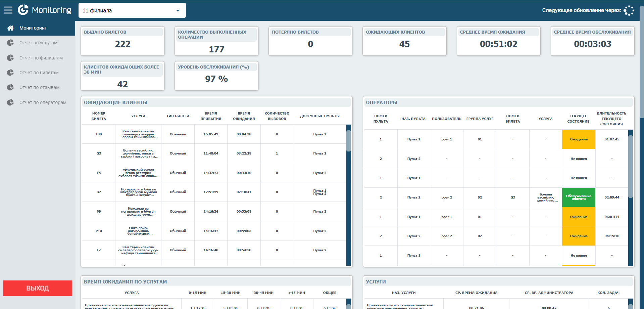Click pie chart icon for Отчет по билетам
The image size is (644, 309).
coord(10,73)
